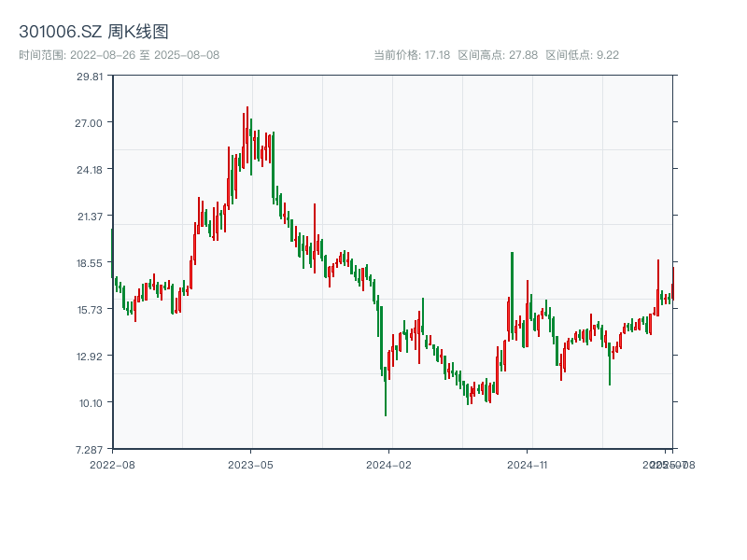Select the 24.18 y-axis price label
The width and height of the screenshot is (747, 560).
(90, 169)
